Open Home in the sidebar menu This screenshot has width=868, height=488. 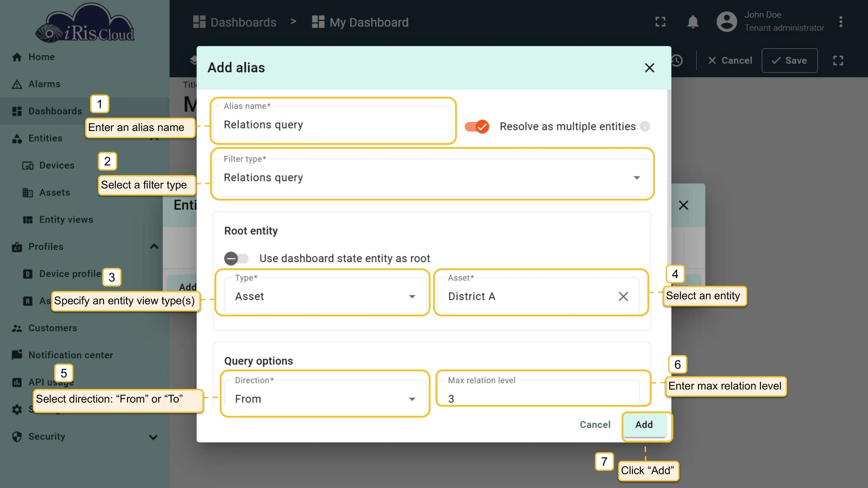point(85,57)
